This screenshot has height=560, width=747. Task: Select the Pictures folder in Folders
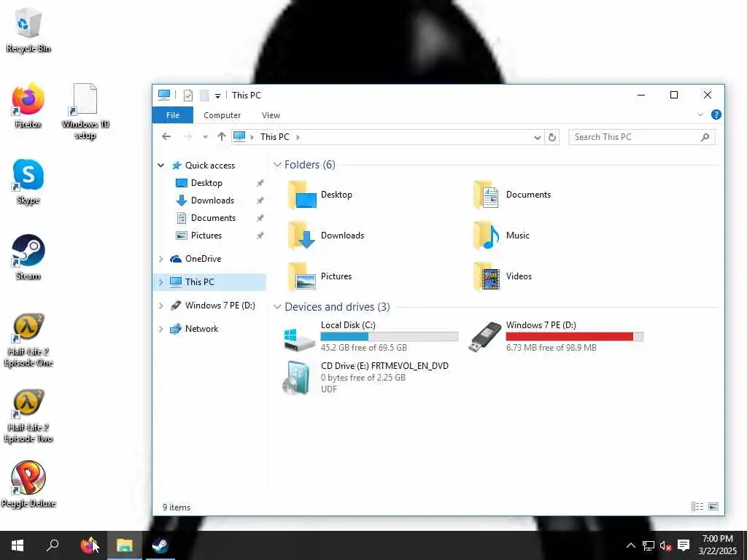coord(320,276)
